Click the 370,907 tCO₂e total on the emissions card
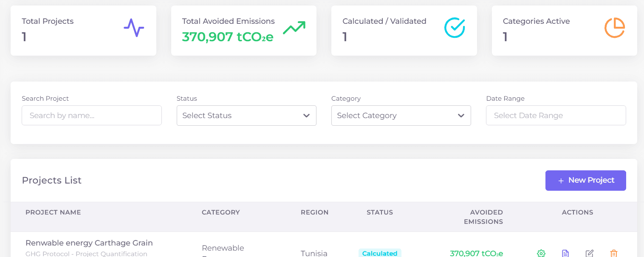Image resolution: width=644 pixels, height=257 pixels. (228, 37)
